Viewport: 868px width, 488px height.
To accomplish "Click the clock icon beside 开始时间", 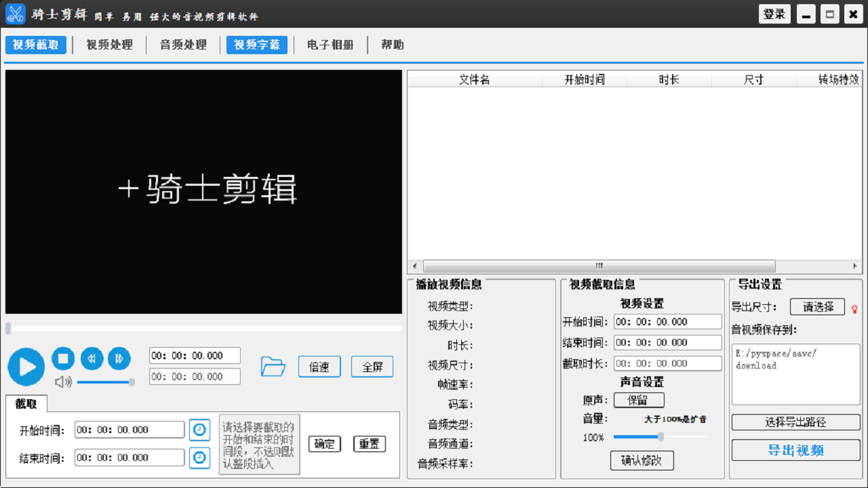I will coord(199,429).
